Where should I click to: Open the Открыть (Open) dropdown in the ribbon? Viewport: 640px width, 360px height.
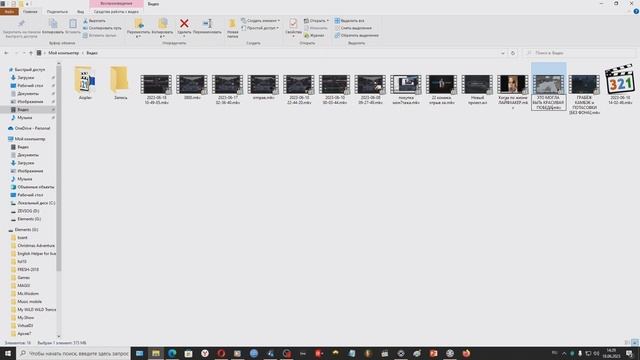316,21
